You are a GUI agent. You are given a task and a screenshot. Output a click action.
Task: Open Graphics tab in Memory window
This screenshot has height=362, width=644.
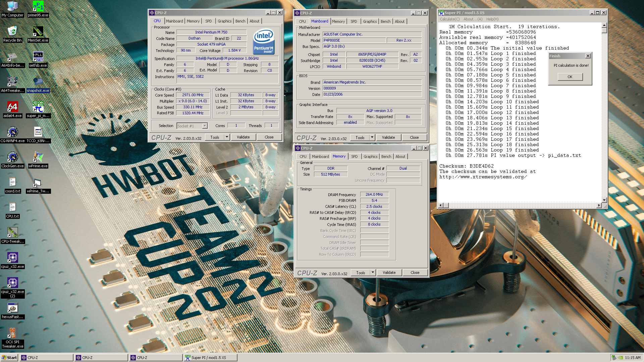point(370,157)
